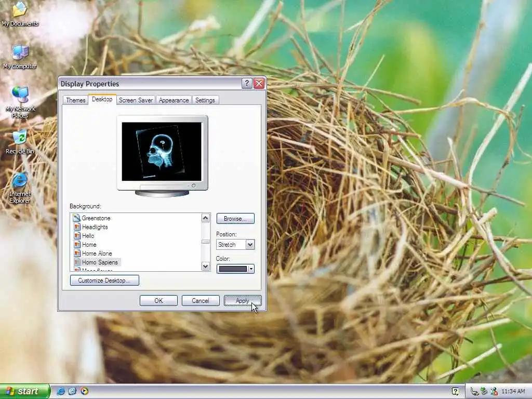Select Home Alone in the background list
Screen dimensions: 532x399
point(97,253)
